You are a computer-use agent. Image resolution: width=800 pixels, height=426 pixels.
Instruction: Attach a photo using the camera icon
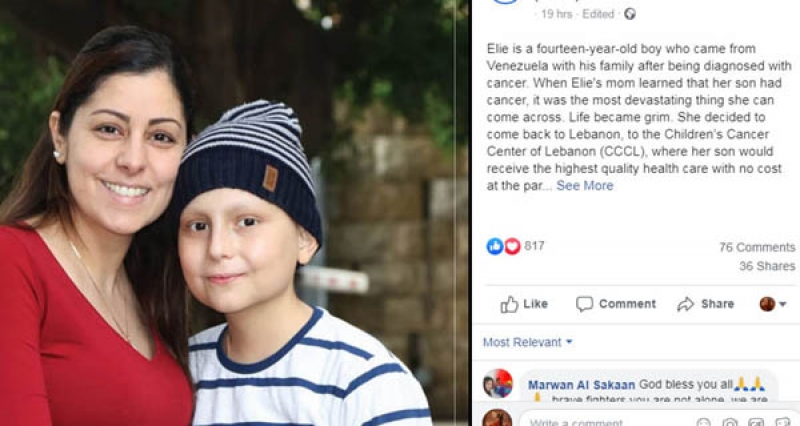pos(730,422)
